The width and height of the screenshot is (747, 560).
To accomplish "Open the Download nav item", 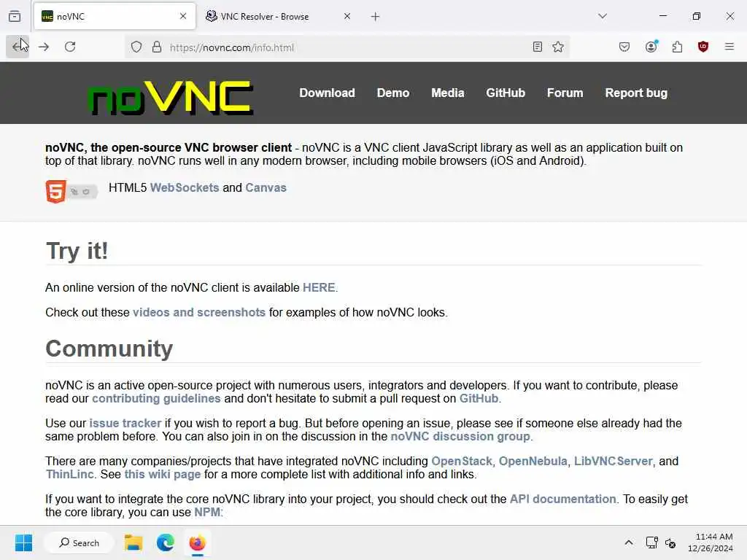I will (x=327, y=93).
